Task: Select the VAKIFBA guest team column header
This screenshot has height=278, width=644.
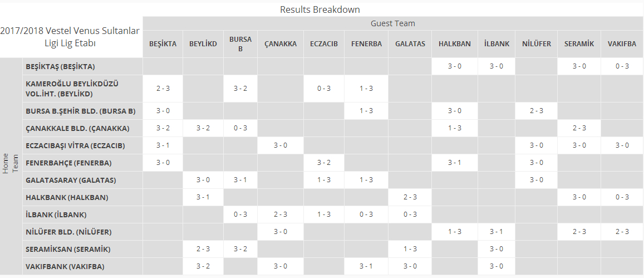Action: pyautogui.click(x=622, y=44)
